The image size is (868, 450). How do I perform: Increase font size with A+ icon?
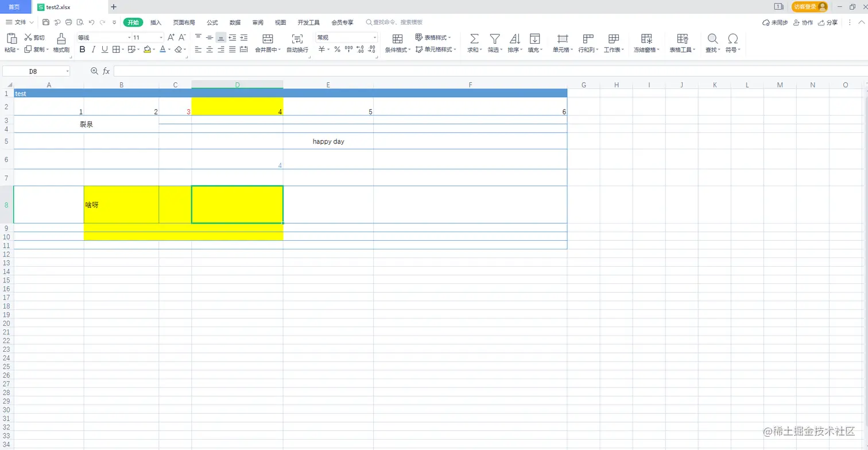[x=171, y=37]
